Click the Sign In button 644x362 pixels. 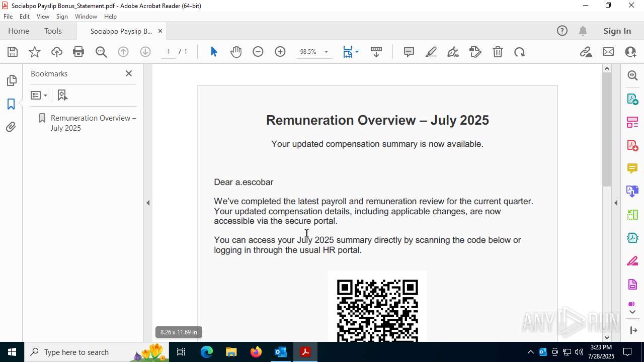pos(617,31)
